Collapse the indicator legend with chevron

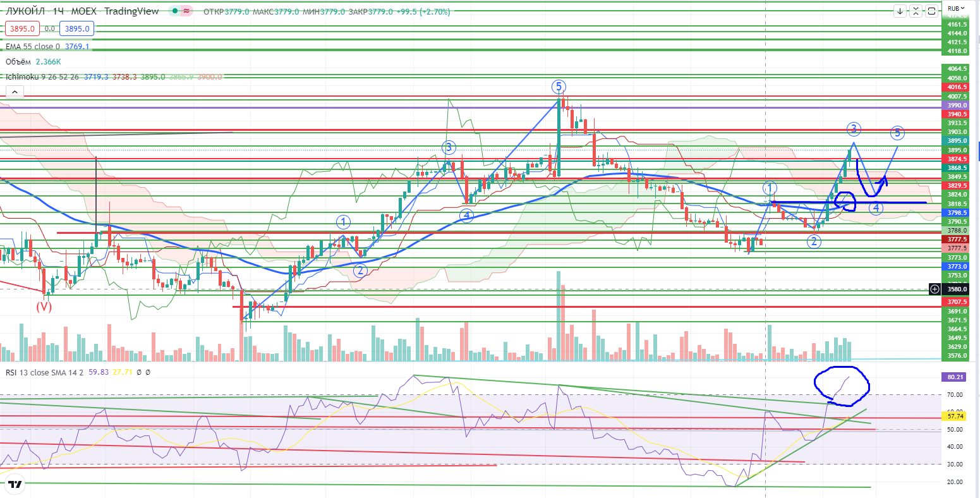(14, 92)
